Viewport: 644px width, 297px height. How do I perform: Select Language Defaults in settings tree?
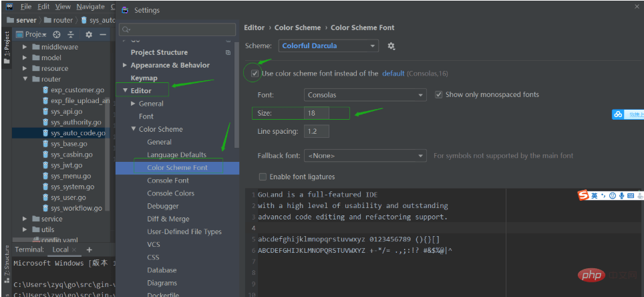176,155
